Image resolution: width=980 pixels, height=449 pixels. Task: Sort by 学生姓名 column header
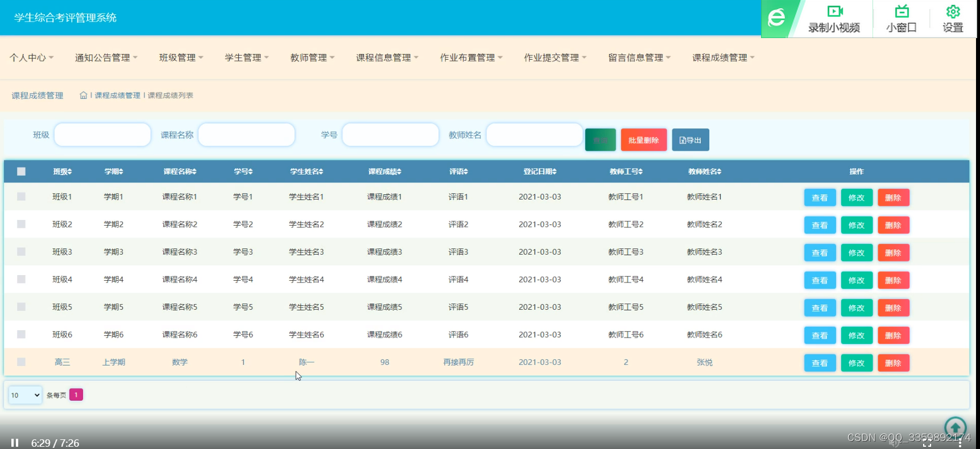pos(306,172)
